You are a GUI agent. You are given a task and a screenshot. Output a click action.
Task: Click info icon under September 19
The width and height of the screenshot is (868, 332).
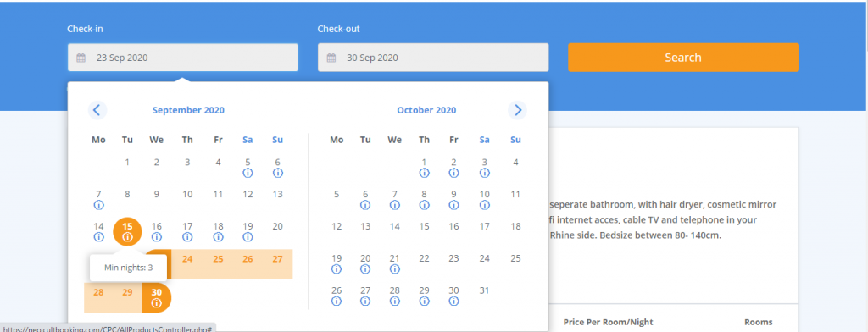[x=248, y=237]
